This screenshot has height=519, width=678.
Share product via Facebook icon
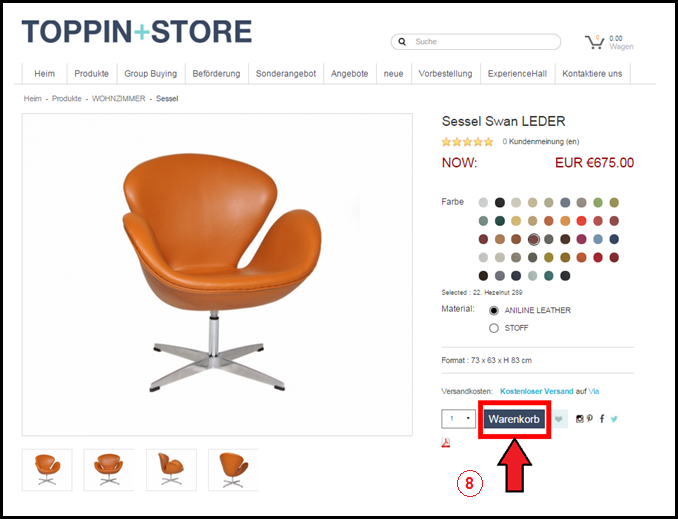tap(602, 419)
